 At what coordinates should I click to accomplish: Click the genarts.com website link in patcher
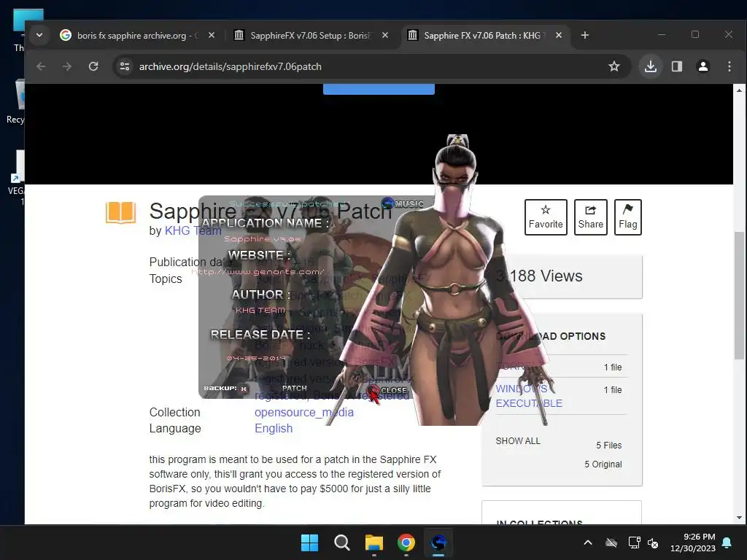pos(258,272)
